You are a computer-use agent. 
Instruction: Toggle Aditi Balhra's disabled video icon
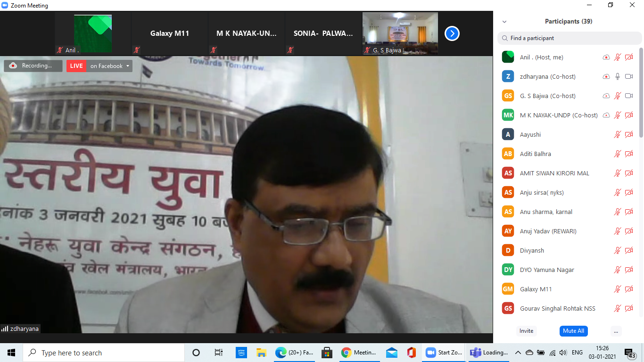[x=629, y=154]
